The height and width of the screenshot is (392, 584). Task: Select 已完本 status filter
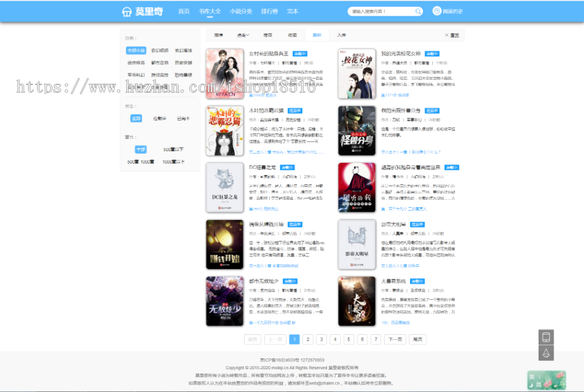pyautogui.click(x=184, y=119)
